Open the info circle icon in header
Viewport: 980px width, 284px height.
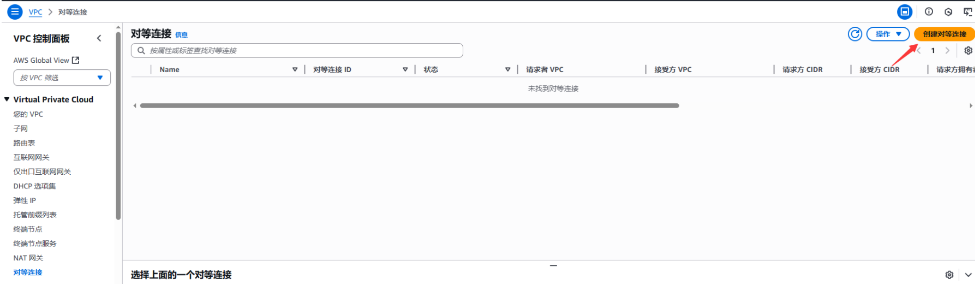929,11
